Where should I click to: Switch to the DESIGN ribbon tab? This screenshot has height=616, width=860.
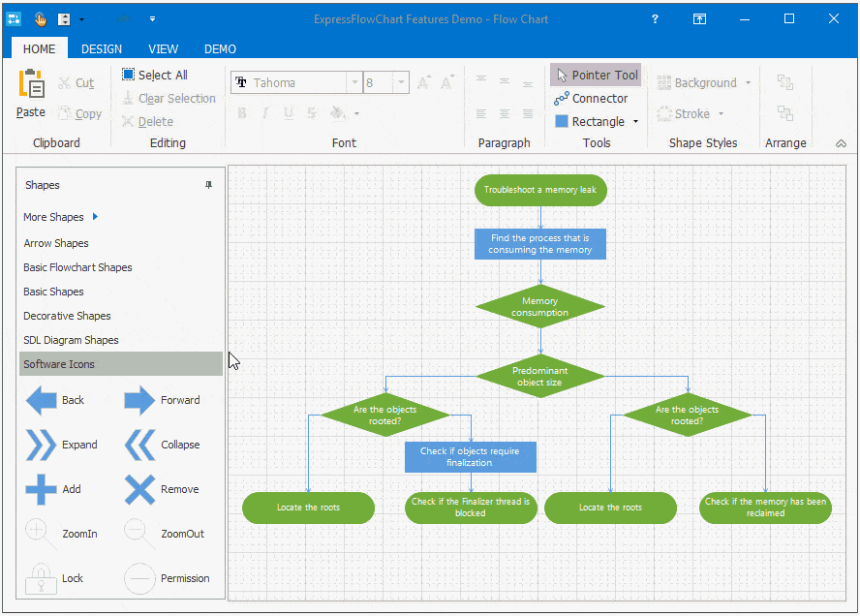pyautogui.click(x=102, y=48)
